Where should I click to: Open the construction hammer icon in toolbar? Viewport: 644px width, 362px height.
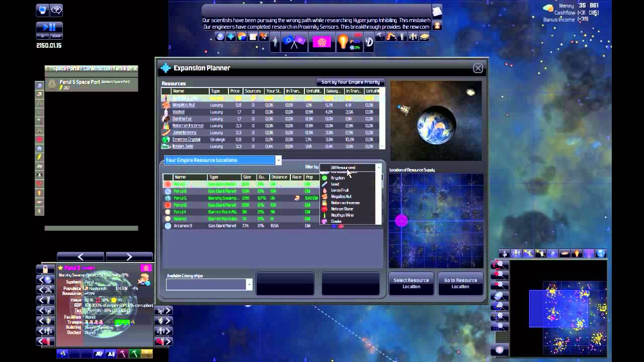tap(380, 37)
